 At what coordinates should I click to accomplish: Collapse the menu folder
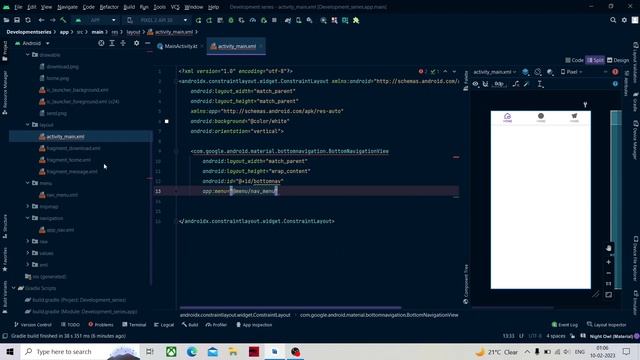pos(28,183)
